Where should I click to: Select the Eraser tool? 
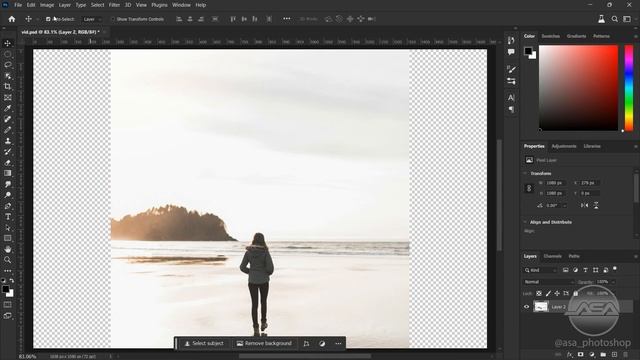coord(7,162)
